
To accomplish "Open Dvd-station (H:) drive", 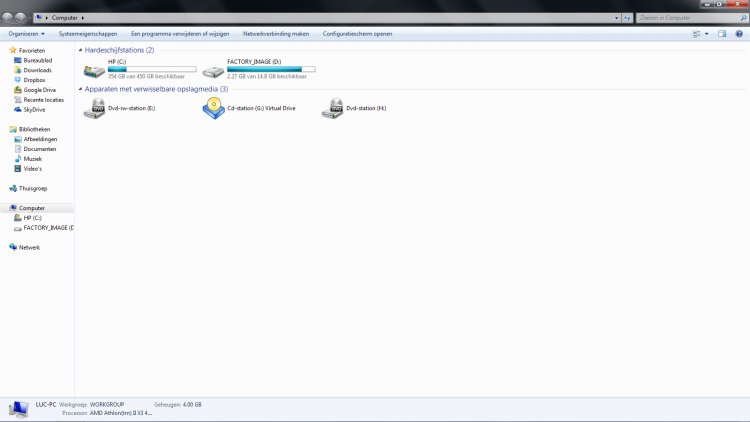I will [x=332, y=109].
